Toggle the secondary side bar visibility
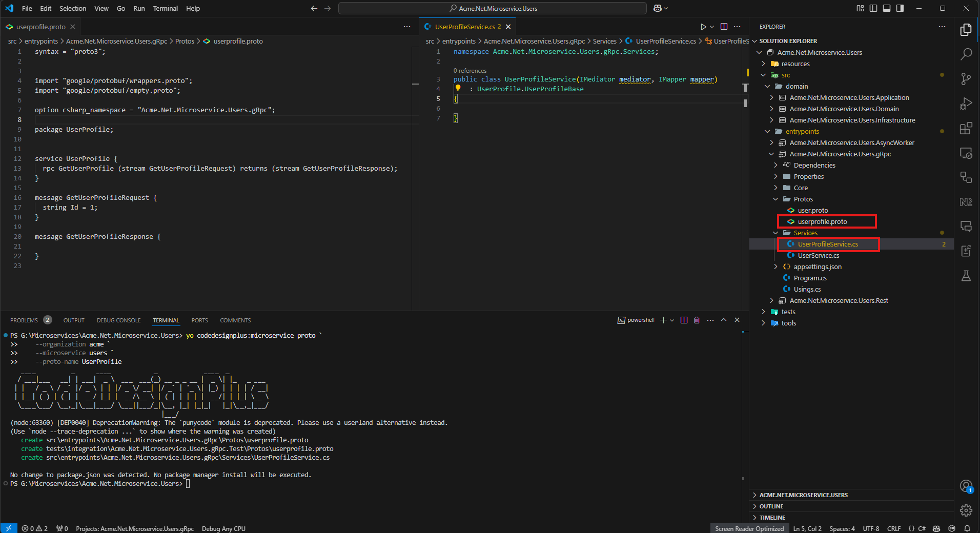 (x=900, y=8)
